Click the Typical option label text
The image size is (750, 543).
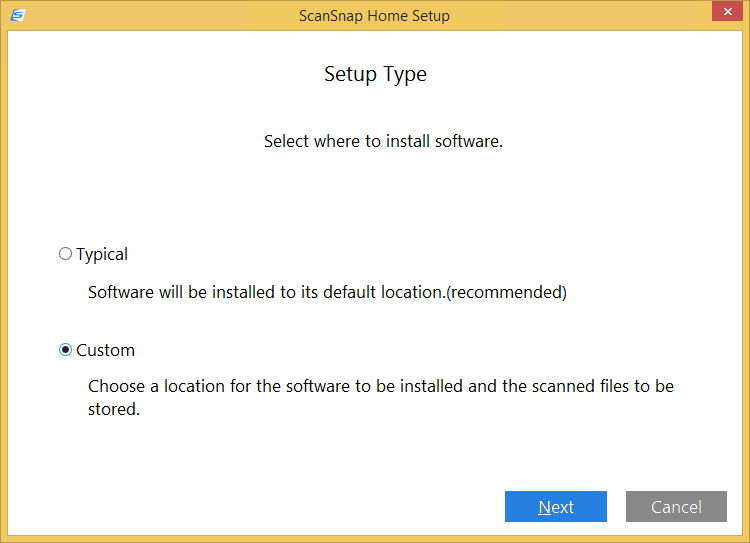pos(102,254)
